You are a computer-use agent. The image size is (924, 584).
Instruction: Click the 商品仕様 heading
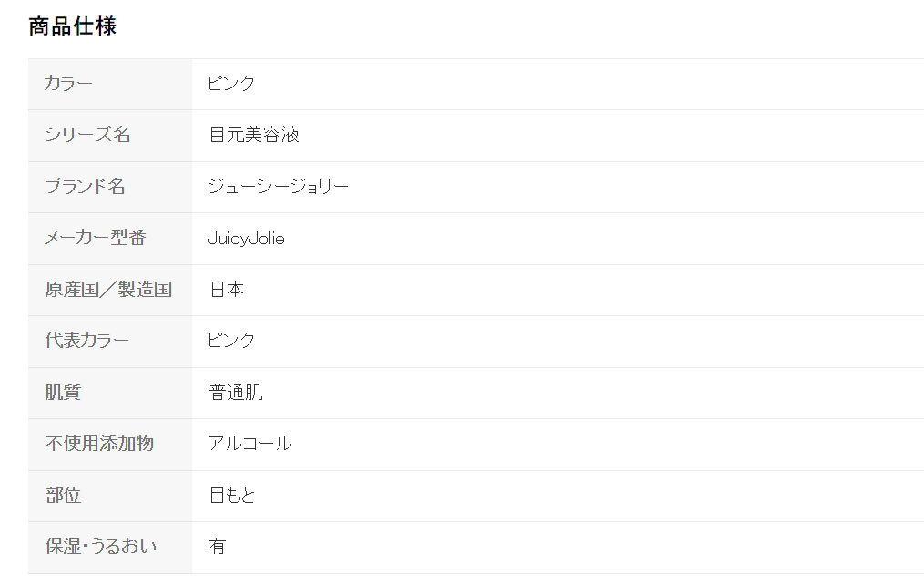coord(73,26)
